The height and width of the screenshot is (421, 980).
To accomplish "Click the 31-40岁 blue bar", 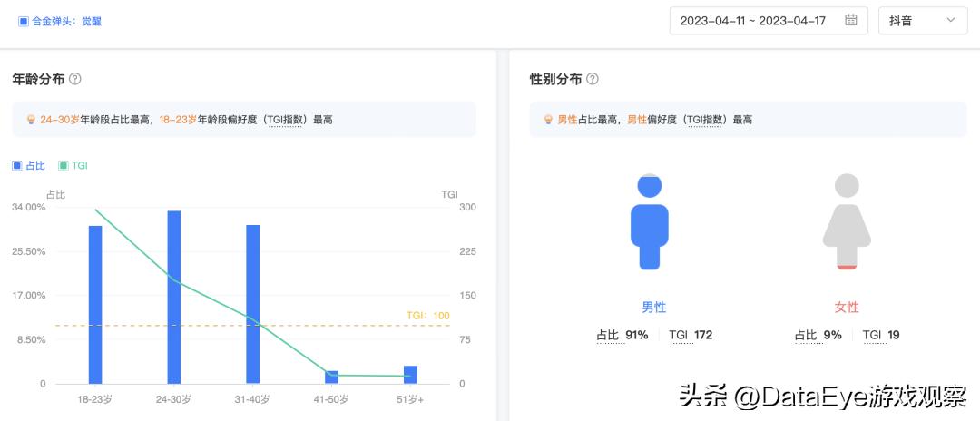I will pos(252,304).
